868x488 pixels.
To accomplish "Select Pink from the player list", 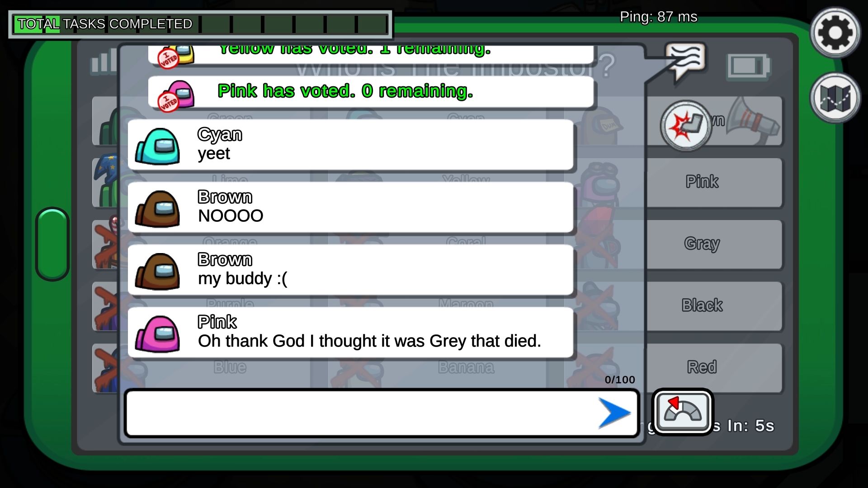I will click(x=702, y=182).
